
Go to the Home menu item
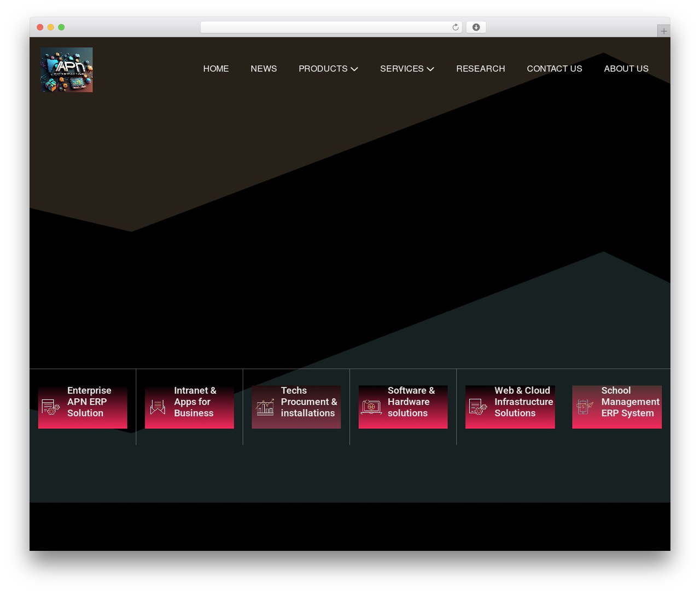click(x=216, y=69)
